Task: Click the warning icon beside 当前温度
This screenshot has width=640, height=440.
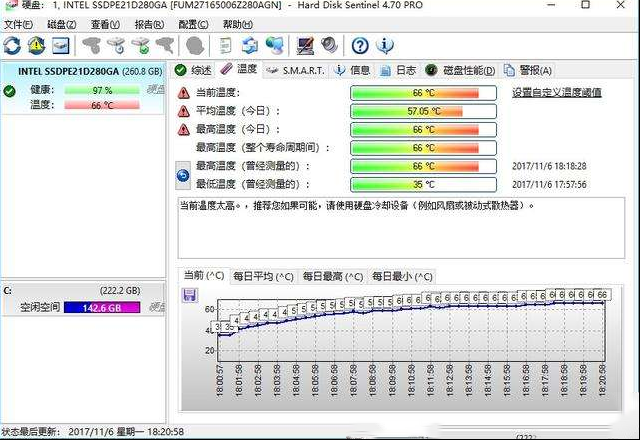Action: point(184,93)
